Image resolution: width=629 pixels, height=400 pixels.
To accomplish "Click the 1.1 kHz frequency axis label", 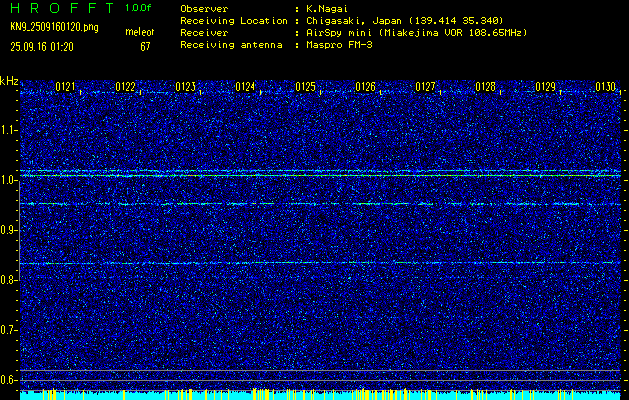I will tap(8, 130).
